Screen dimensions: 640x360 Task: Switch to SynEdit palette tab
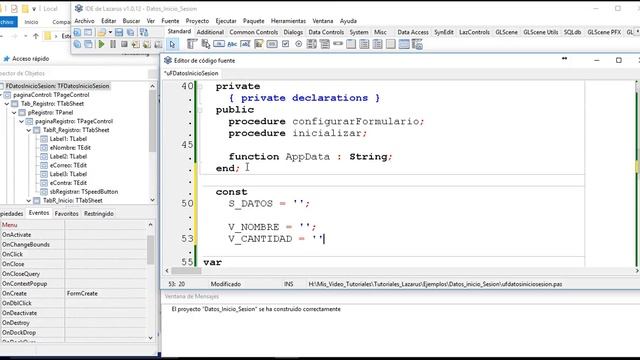point(444,32)
